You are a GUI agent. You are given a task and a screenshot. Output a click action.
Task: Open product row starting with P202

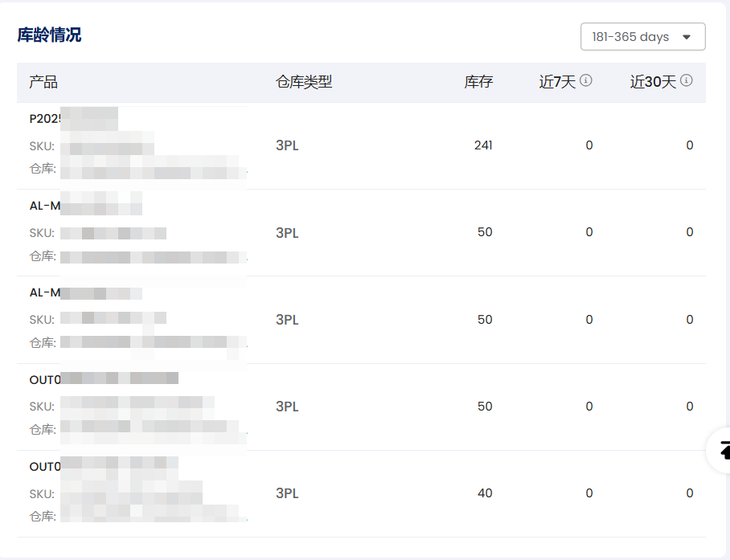click(x=45, y=119)
